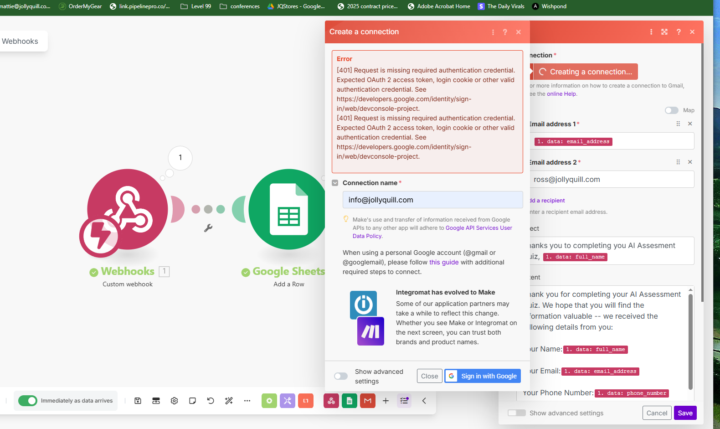Open the three-dot more menu in toolbar
This screenshot has height=429, width=720.
click(x=247, y=401)
